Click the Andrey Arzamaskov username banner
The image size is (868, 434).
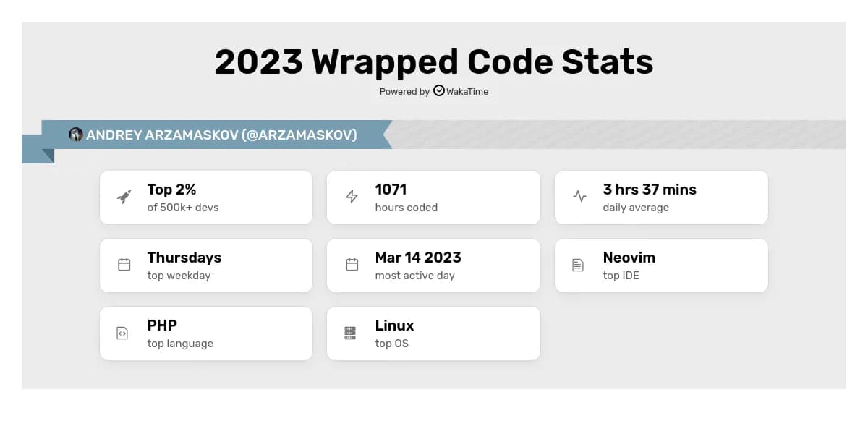[221, 135]
